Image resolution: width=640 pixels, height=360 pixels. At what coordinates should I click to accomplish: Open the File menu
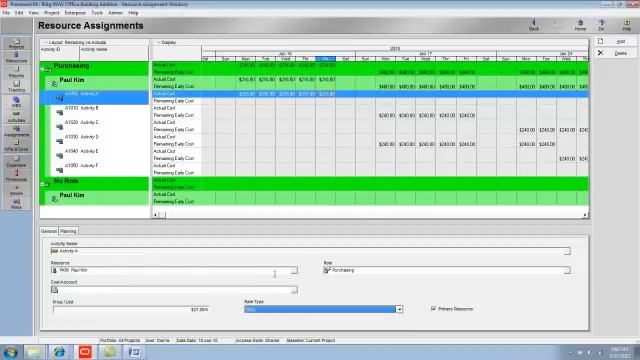[x=6, y=13]
